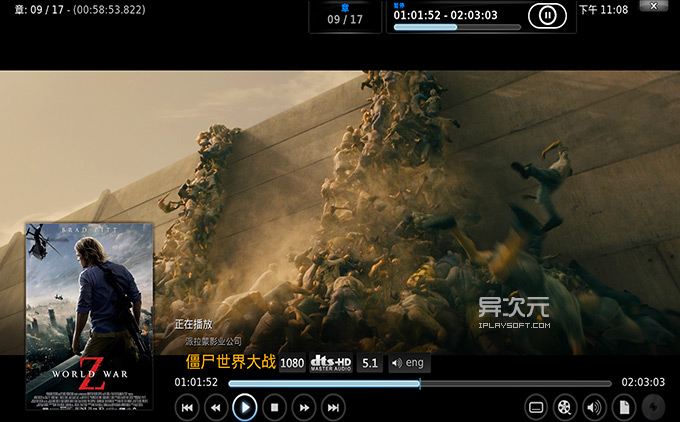Image resolution: width=680 pixels, height=422 pixels.
Task: Click time range 01:01:52 - 02:03:03
Action: [445, 15]
